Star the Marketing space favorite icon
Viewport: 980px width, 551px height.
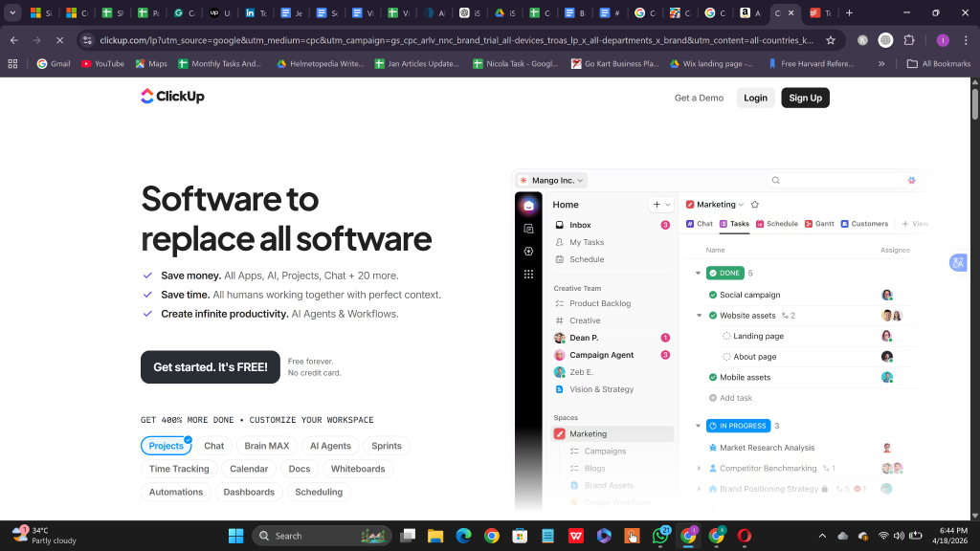[x=754, y=205]
